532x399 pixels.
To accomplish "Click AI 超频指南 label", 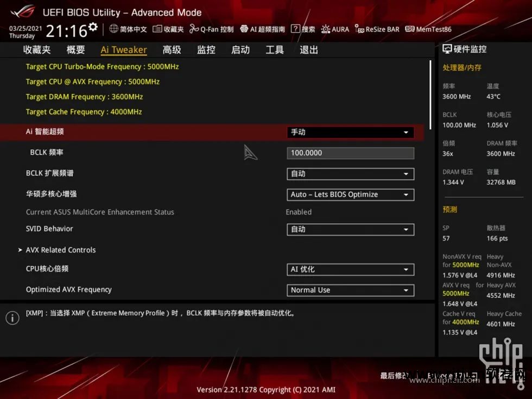I will (267, 29).
